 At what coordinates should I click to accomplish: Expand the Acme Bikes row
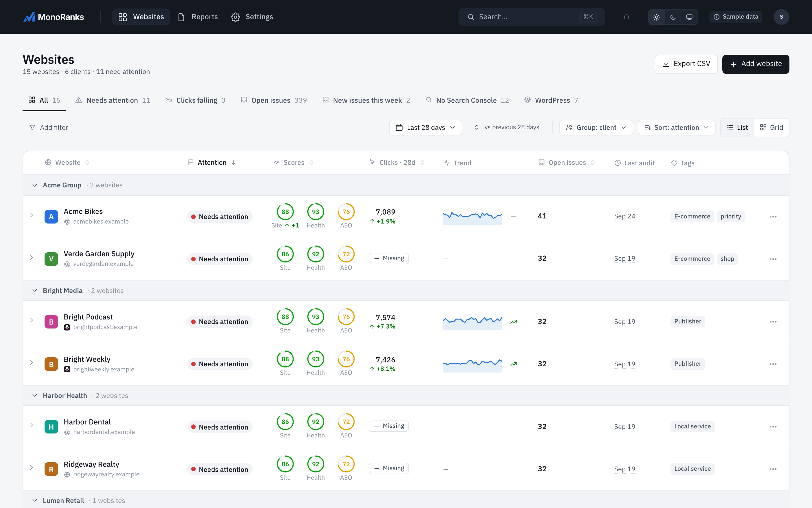click(32, 215)
